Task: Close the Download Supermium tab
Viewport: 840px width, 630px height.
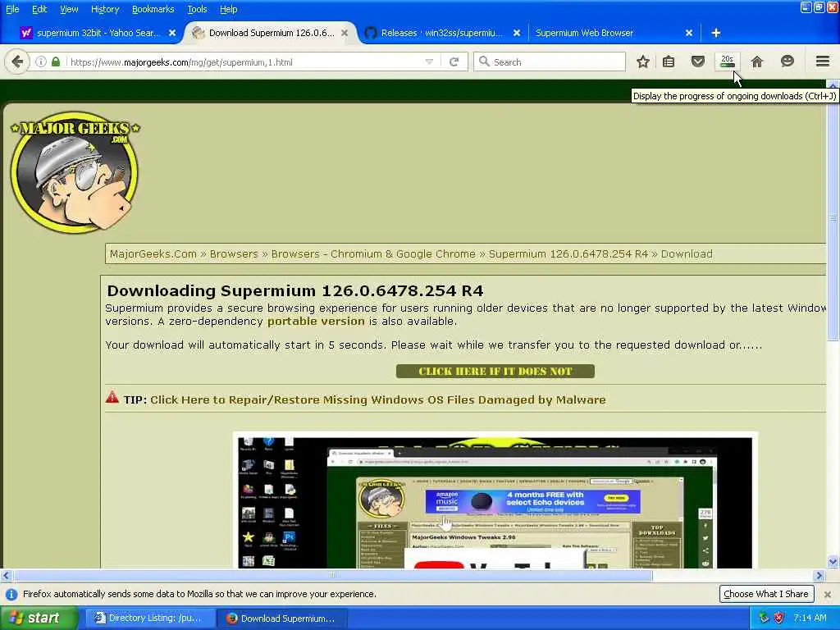Action: [345, 33]
